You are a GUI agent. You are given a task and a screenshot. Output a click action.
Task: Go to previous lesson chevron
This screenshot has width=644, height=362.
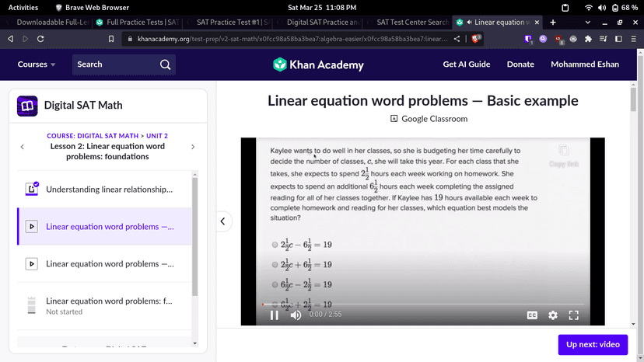(x=23, y=147)
